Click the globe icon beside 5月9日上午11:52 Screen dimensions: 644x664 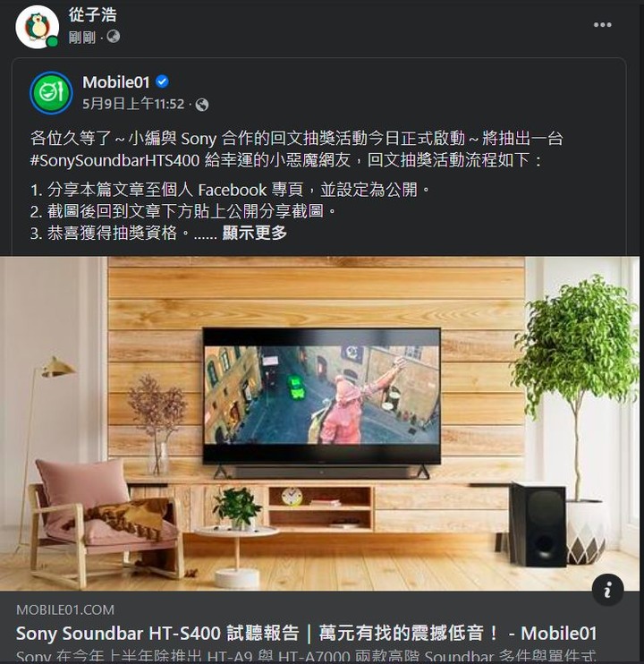pyautogui.click(x=202, y=104)
